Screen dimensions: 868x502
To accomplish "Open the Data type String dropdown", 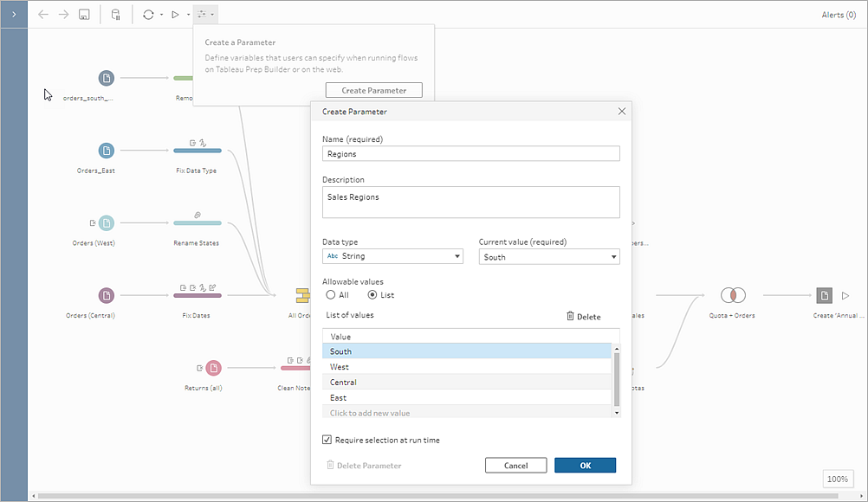I will click(392, 256).
